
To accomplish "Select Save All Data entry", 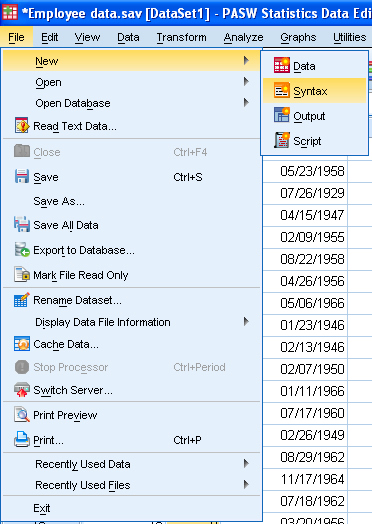I will click(131, 225).
